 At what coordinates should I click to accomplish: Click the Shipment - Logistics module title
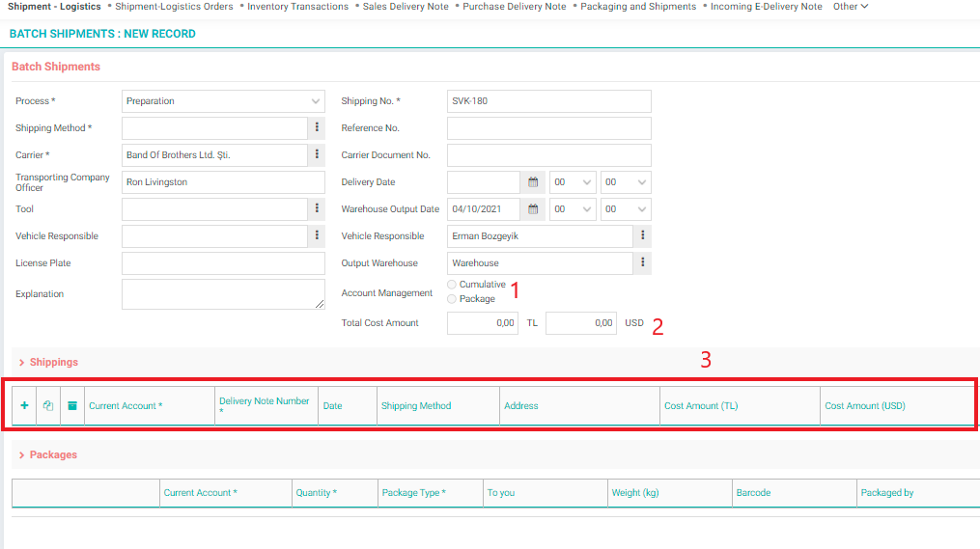[54, 6]
